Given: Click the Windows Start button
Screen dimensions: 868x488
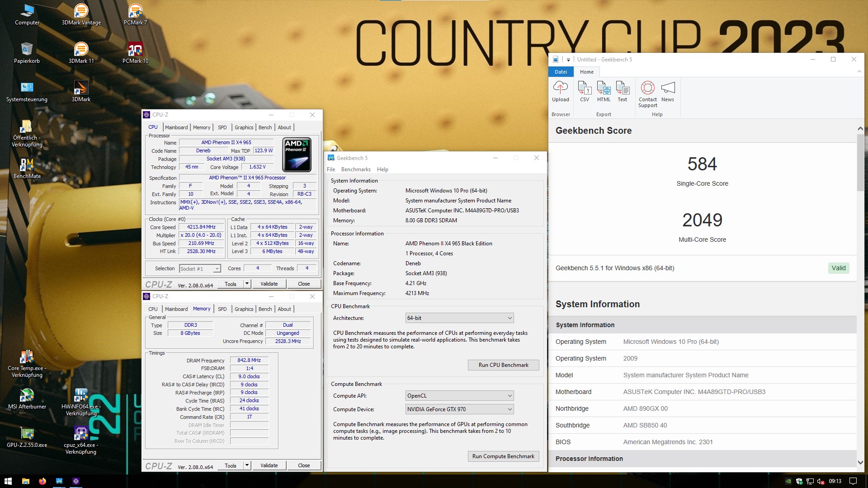Looking at the screenshot, I should 8,481.
